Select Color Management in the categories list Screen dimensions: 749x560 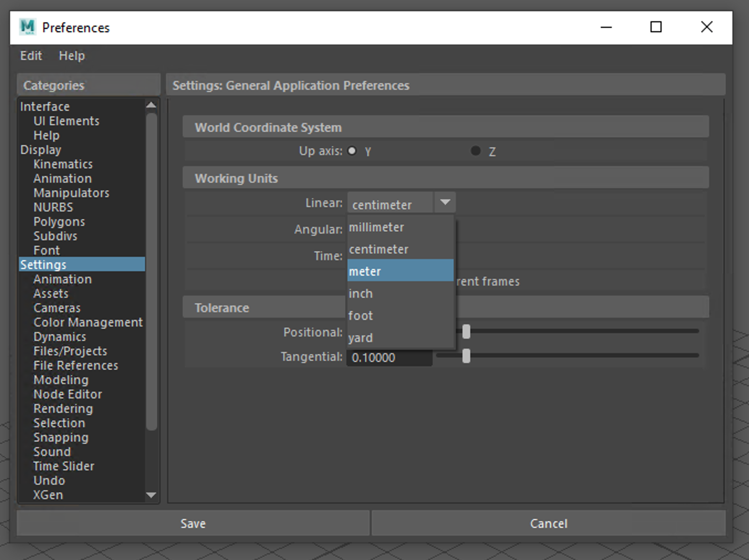[88, 323]
